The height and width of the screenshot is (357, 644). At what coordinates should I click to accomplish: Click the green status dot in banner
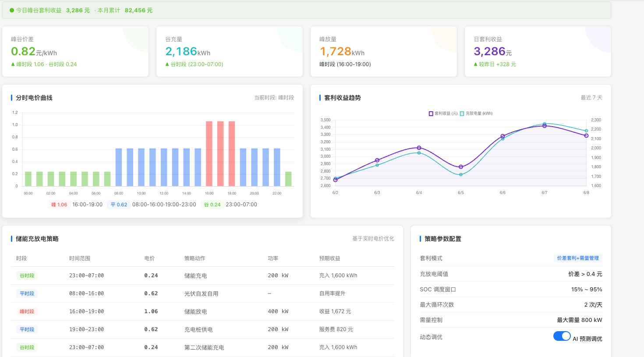click(x=12, y=10)
